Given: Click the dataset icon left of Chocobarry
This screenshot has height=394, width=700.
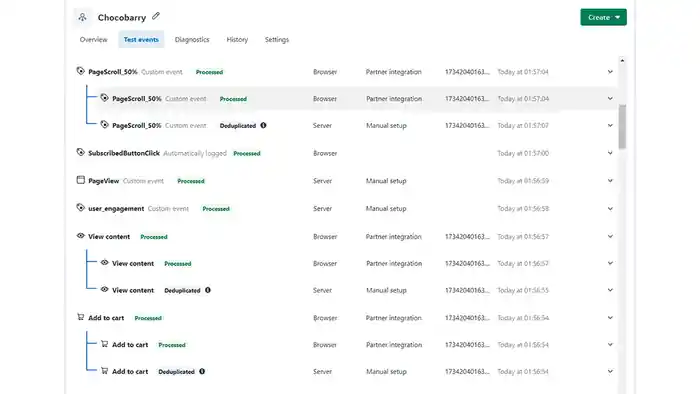Looking at the screenshot, I should (x=83, y=17).
